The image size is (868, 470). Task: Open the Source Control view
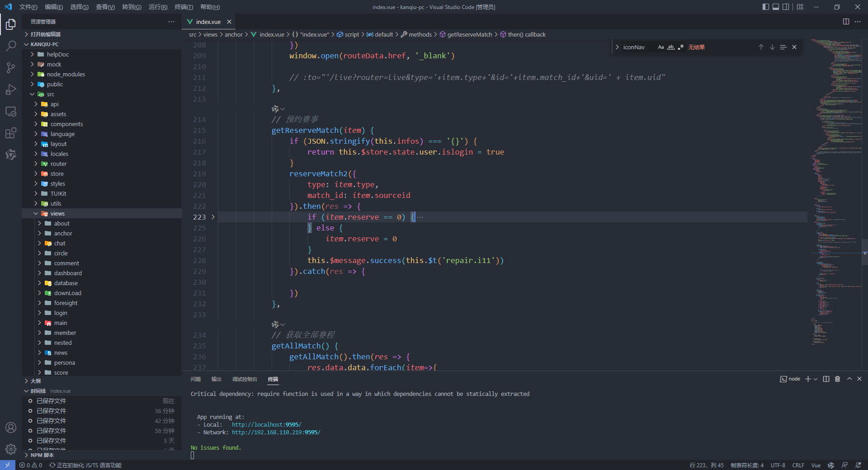pyautogui.click(x=11, y=68)
